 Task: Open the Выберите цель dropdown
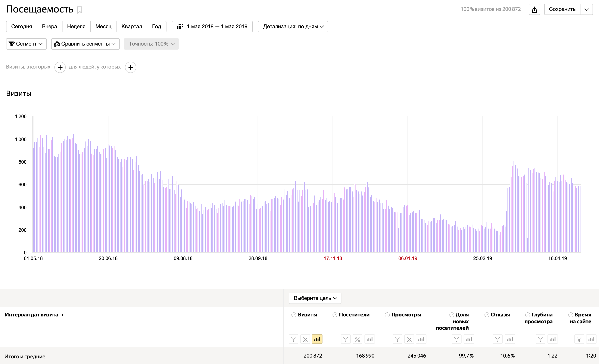coord(315,298)
